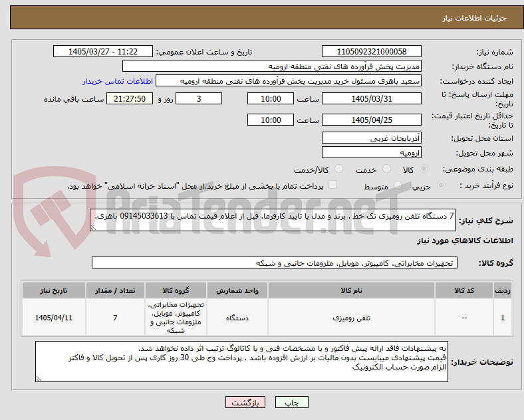Select the کالا/خدمت radio button

click(339, 169)
